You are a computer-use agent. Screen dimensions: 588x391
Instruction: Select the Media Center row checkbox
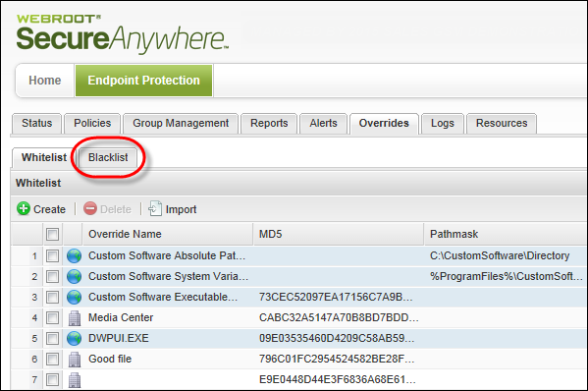click(52, 318)
